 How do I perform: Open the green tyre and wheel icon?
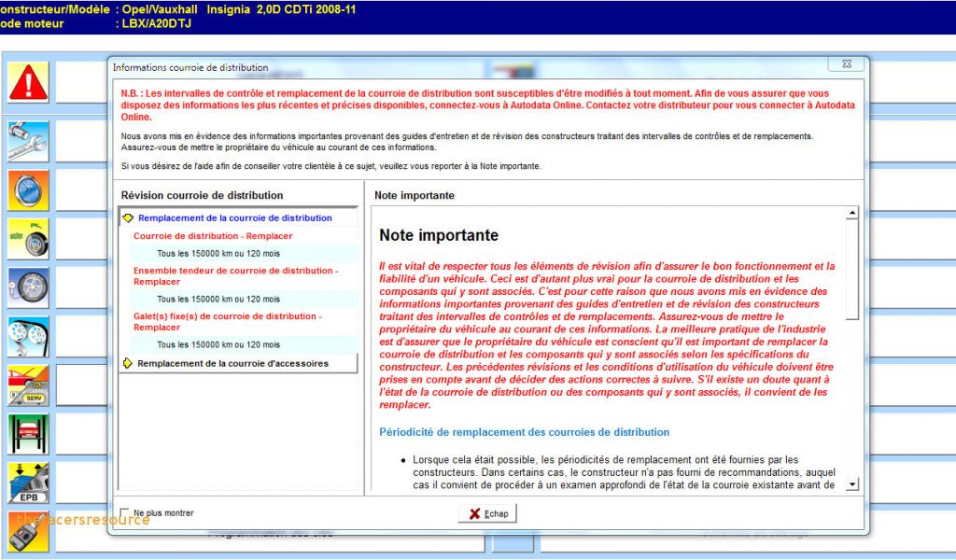[x=28, y=239]
